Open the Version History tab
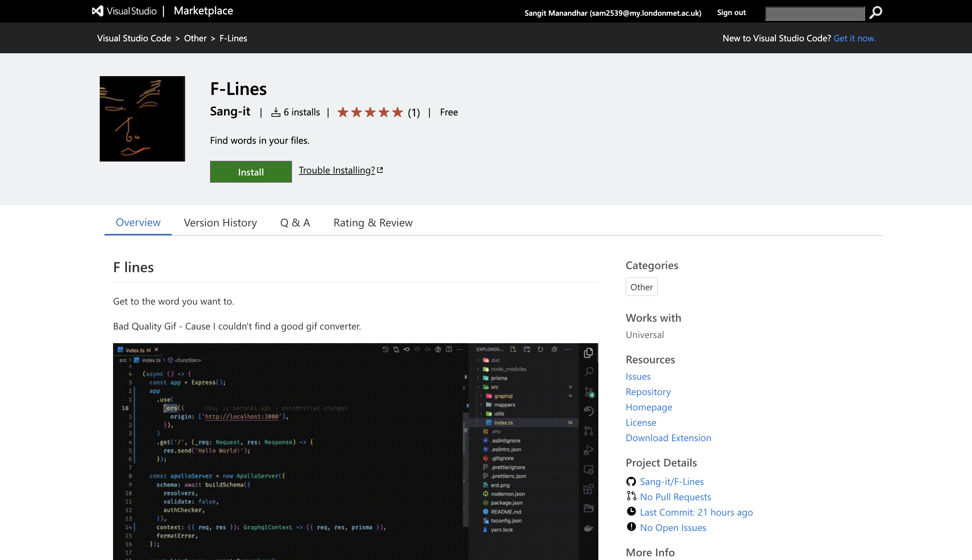 coord(220,223)
